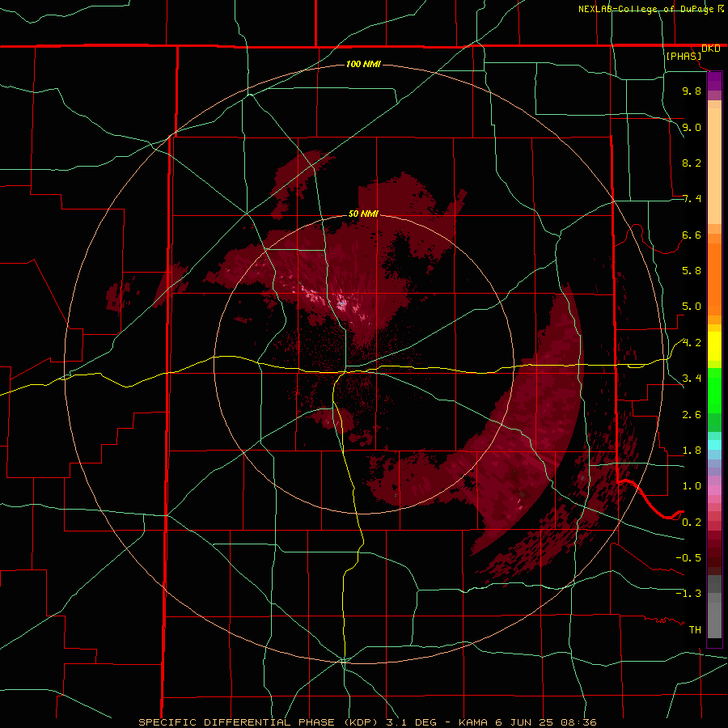Click the 50 NMI range ring label
The image size is (728, 728).
(x=363, y=214)
